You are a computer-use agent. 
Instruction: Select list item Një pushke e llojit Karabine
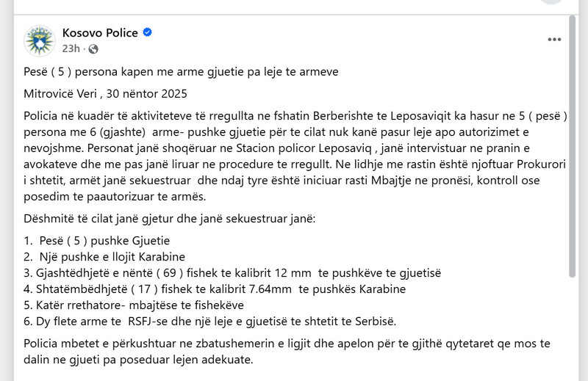point(104,257)
